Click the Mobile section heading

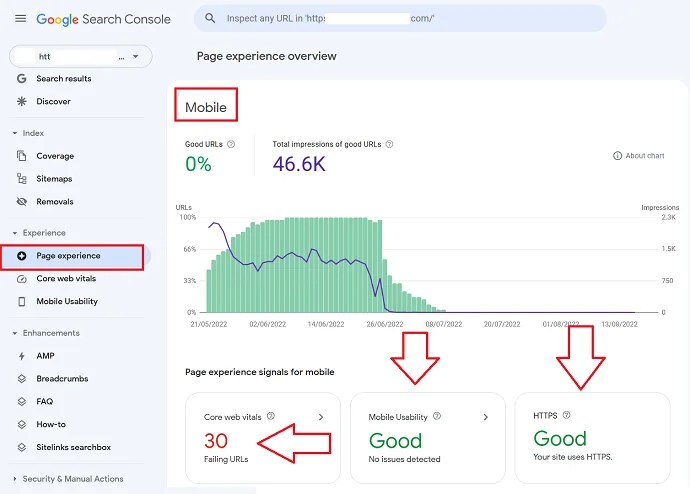coord(206,107)
